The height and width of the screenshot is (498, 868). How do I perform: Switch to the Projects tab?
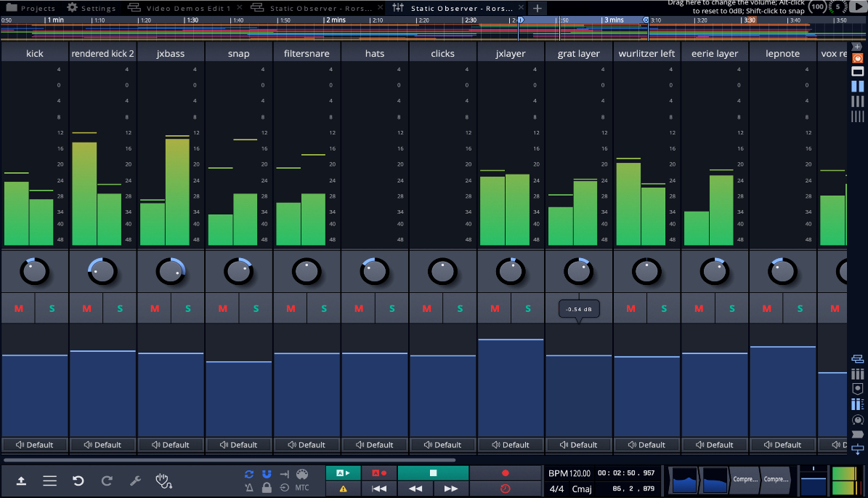pyautogui.click(x=31, y=8)
